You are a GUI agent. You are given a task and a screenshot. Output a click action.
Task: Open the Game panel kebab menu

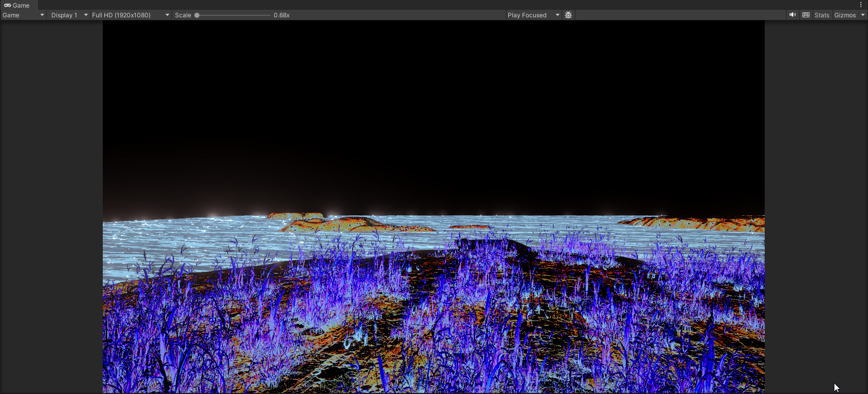click(861, 5)
